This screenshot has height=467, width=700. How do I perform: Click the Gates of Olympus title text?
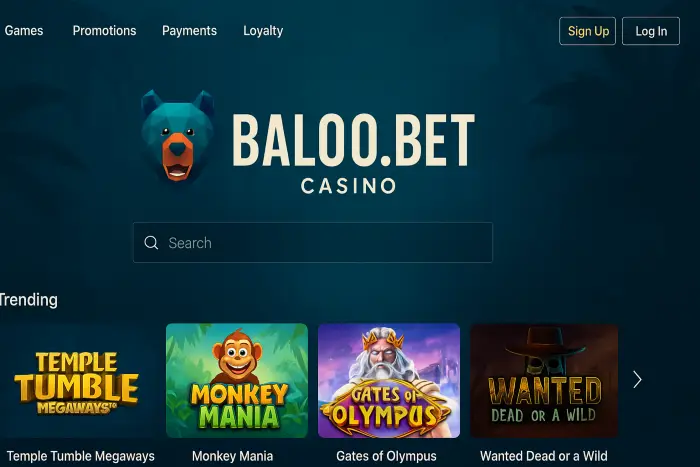pos(386,456)
